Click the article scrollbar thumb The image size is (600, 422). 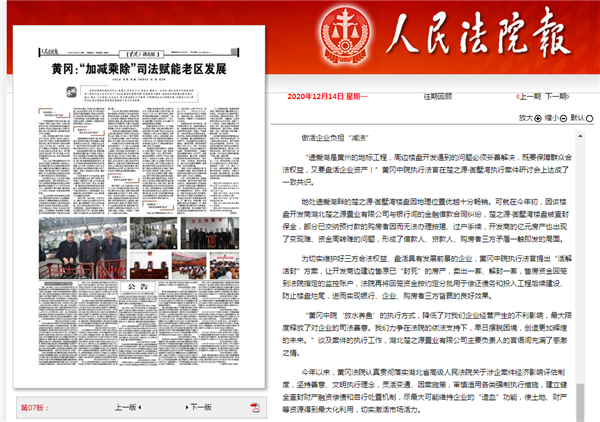click(x=580, y=402)
